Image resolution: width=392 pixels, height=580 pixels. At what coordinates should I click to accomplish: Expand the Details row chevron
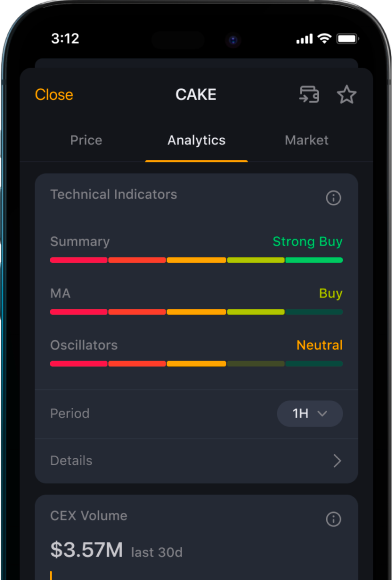click(337, 461)
